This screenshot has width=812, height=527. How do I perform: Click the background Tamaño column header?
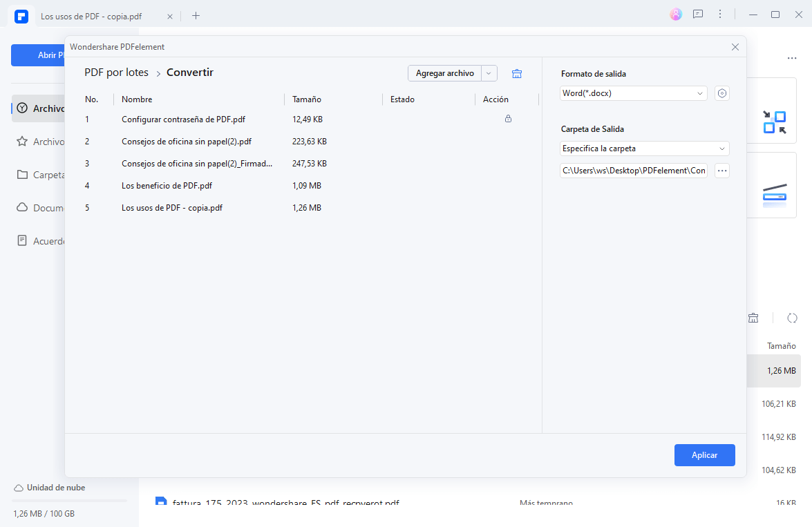click(x=781, y=346)
